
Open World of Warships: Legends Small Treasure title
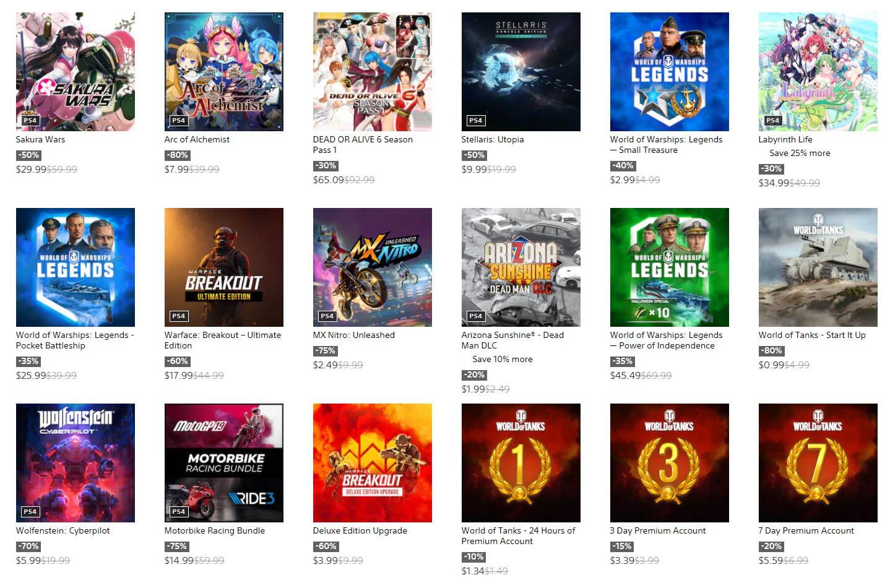pyautogui.click(x=666, y=145)
